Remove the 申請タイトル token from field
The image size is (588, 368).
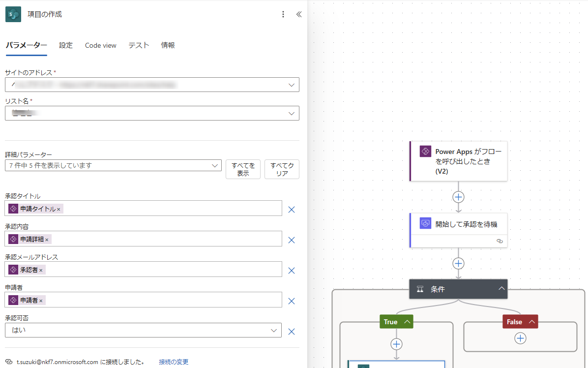(x=59, y=209)
